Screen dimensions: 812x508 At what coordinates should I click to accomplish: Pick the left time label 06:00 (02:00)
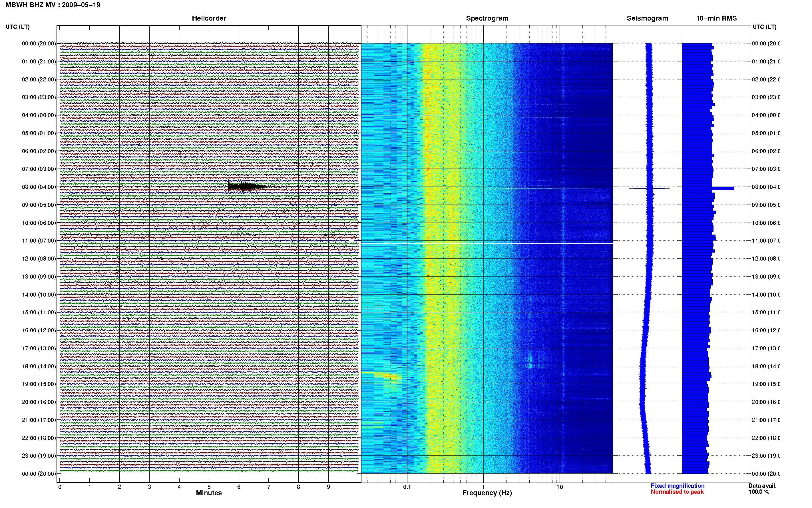pyautogui.click(x=39, y=151)
